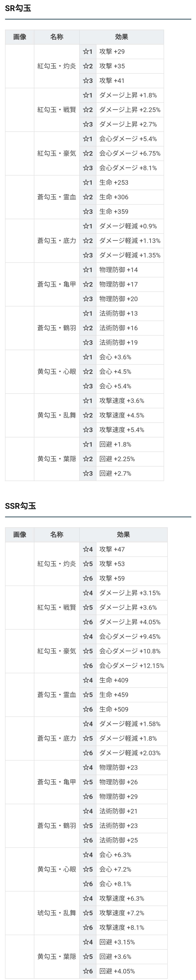This screenshot has height=980, width=196.
Task: Select the ☆3 生命 +359 effect cell
Action: [130, 211]
